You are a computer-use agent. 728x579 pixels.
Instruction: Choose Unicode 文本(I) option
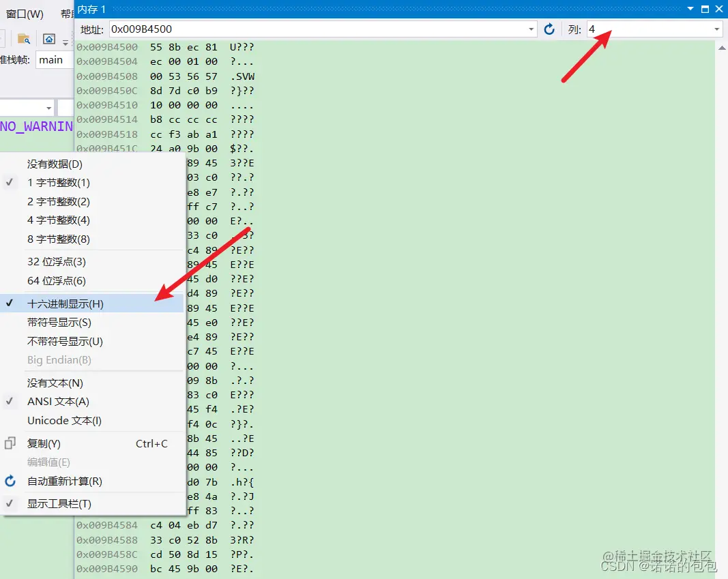click(x=92, y=420)
